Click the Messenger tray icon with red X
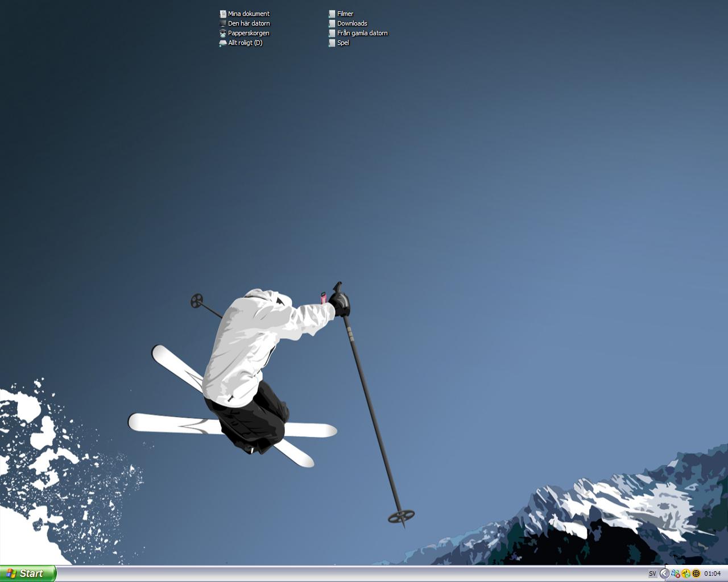The image size is (728, 582). 676,573
